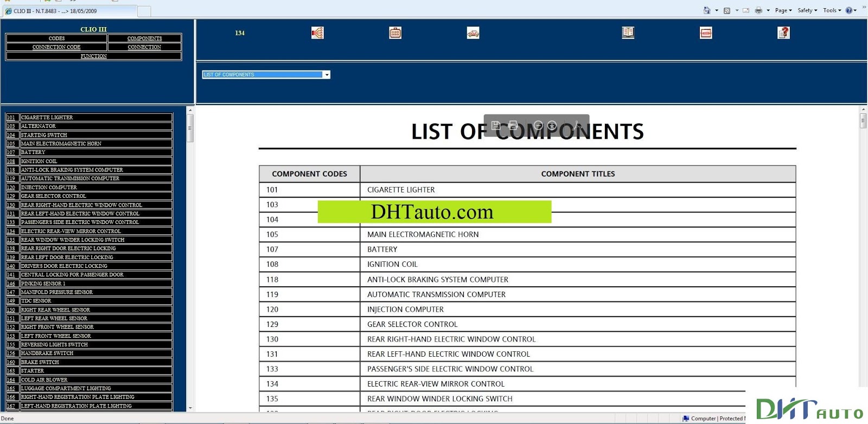
Task: Click the browser Print icon
Action: pyautogui.click(x=758, y=10)
